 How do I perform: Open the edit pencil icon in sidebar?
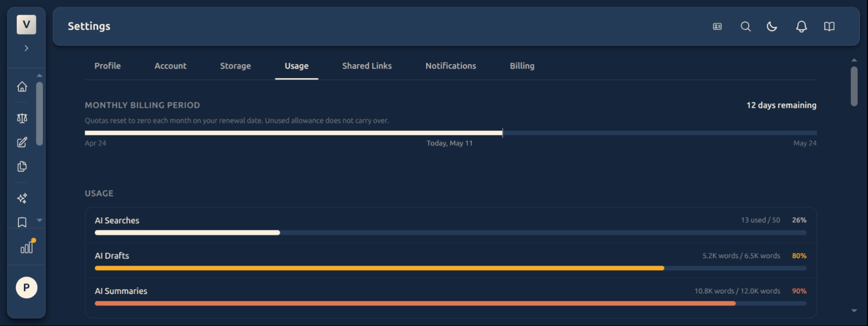22,142
